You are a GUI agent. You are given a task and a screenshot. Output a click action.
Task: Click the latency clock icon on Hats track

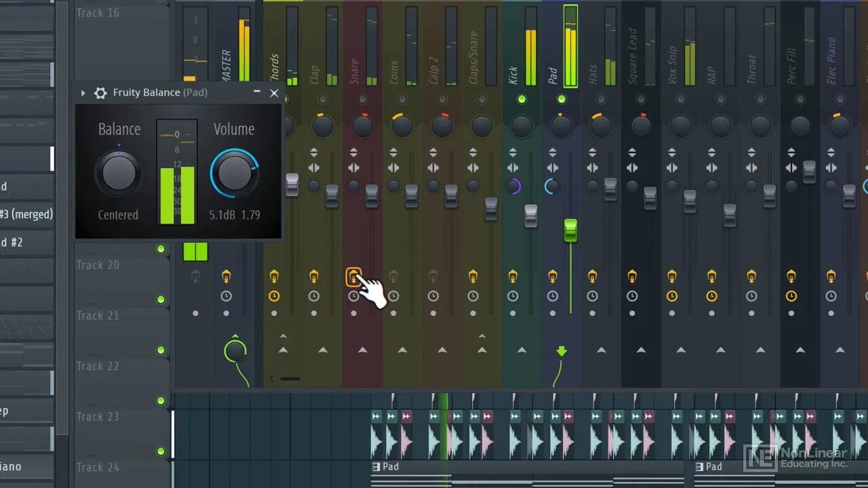pos(592,296)
